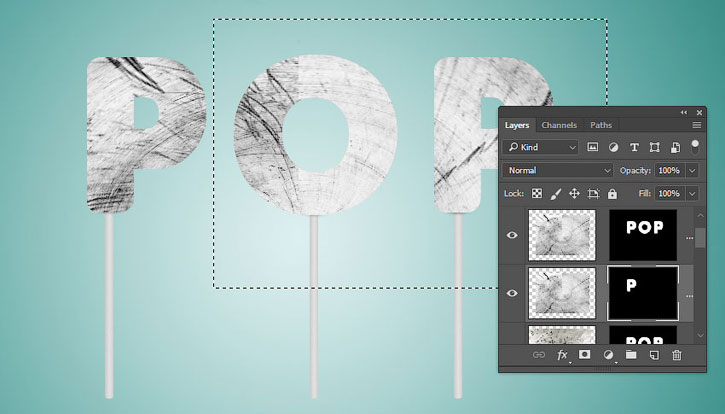Delete layer trash icon

(676, 355)
